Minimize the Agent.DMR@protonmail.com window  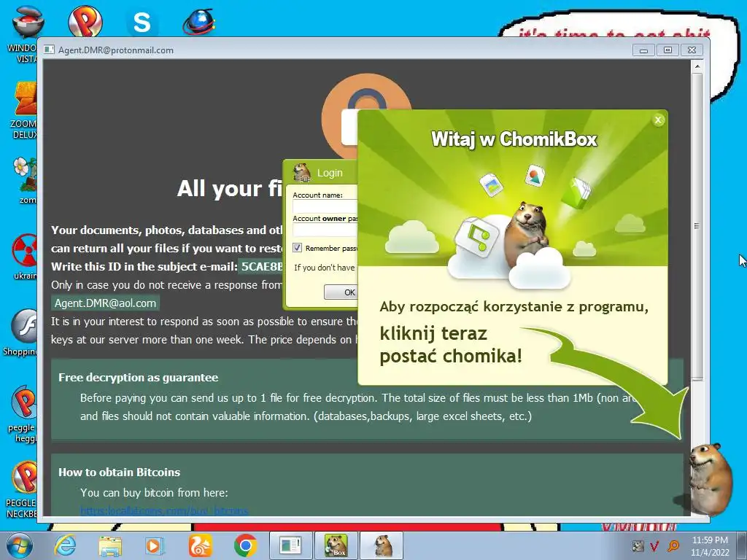(643, 50)
